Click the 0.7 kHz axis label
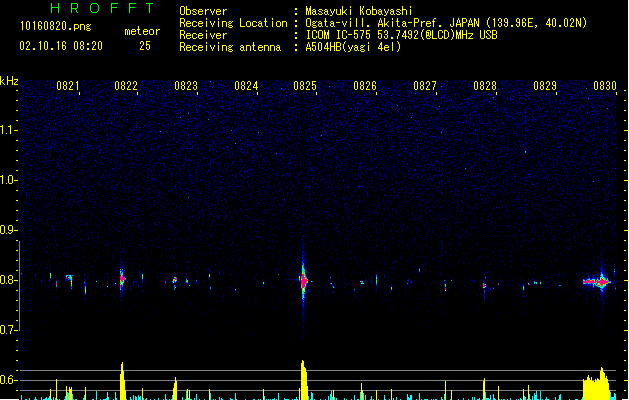 click(x=9, y=330)
